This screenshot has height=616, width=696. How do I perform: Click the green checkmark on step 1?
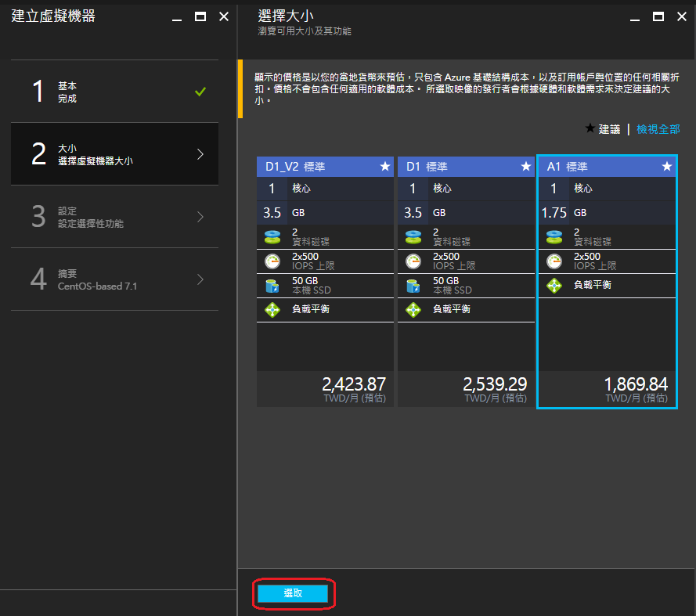[x=200, y=92]
